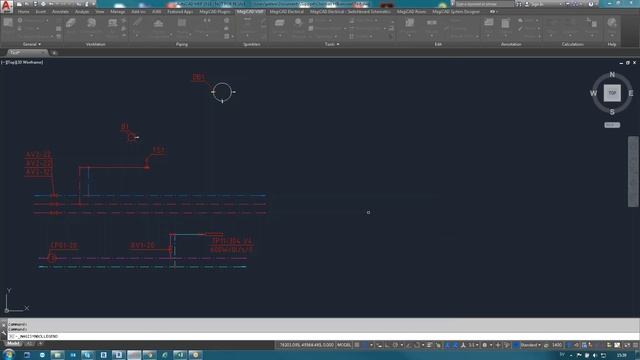This screenshot has width=640, height=360.
Task: Click the duct drawing icon in Ventilation panel
Action: pyautogui.click(x=71, y=23)
